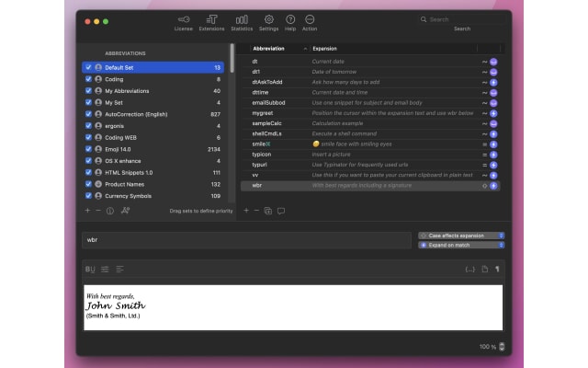Uncheck the Coding set checkbox
Image resolution: width=588 pixels, height=368 pixels.
pos(88,79)
